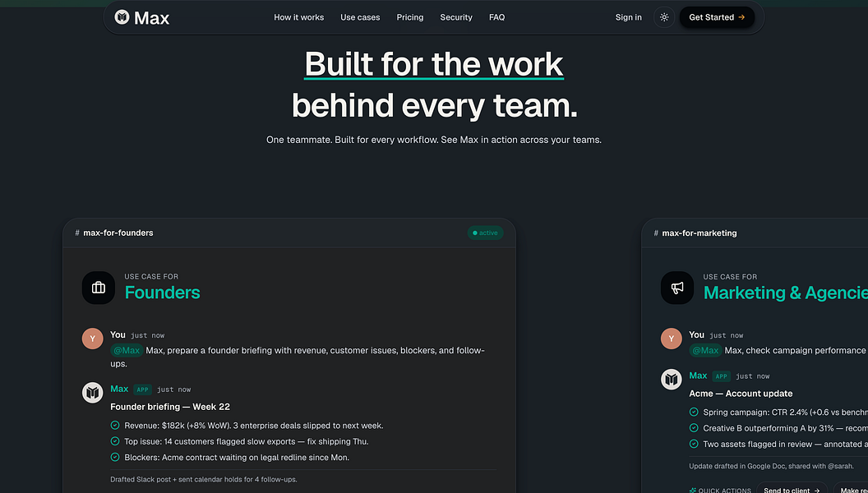Image resolution: width=868 pixels, height=493 pixels.
Task: Click the Max logo icon in navbar
Action: coord(122,17)
